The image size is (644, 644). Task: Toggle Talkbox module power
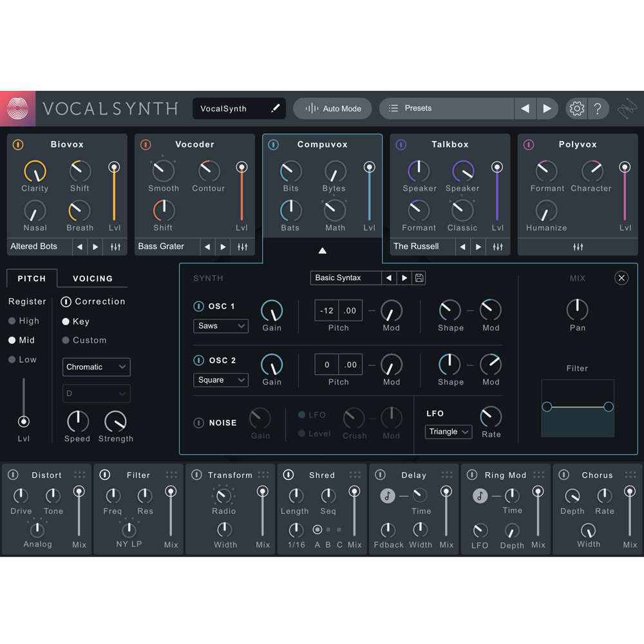[401, 144]
